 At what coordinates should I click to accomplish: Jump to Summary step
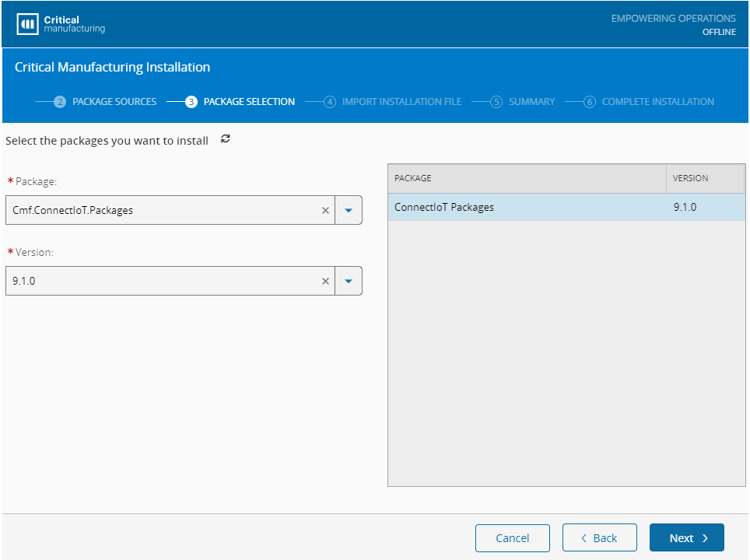click(x=531, y=102)
